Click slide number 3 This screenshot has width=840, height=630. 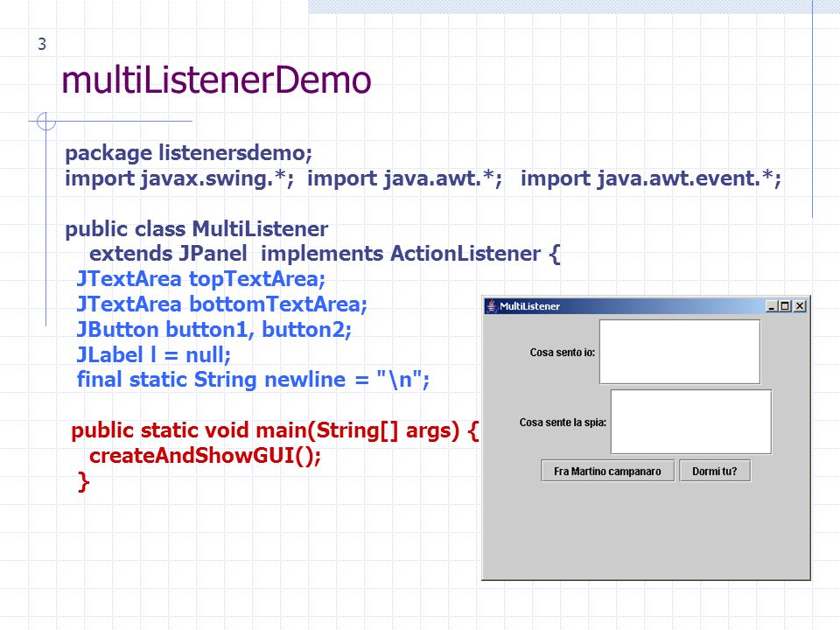coord(42,44)
